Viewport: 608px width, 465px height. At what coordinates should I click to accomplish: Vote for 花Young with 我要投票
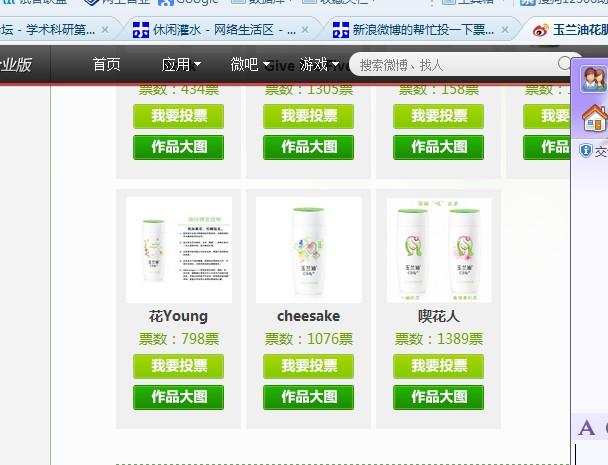click(178, 366)
